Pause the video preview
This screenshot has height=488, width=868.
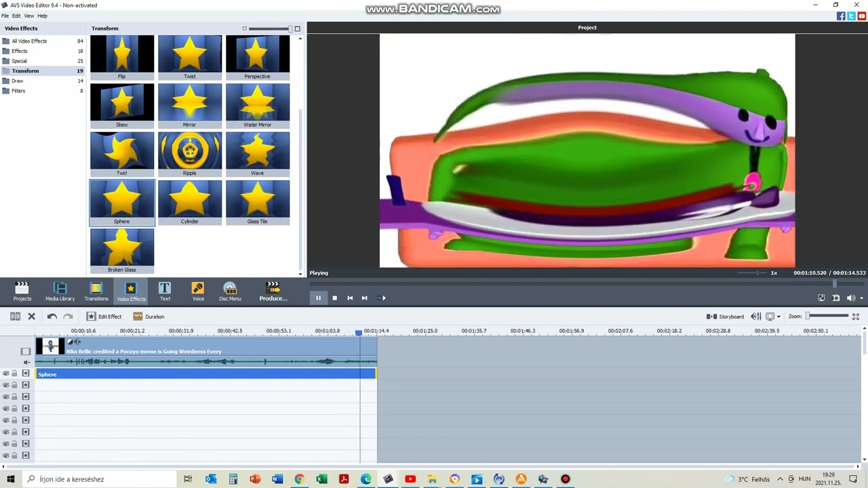click(318, 298)
